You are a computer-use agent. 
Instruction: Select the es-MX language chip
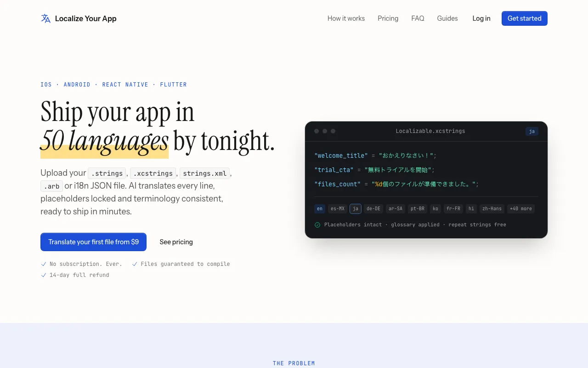click(x=337, y=209)
